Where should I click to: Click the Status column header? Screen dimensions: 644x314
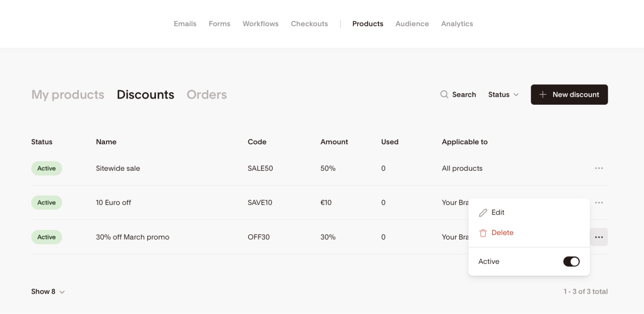pyautogui.click(x=42, y=142)
